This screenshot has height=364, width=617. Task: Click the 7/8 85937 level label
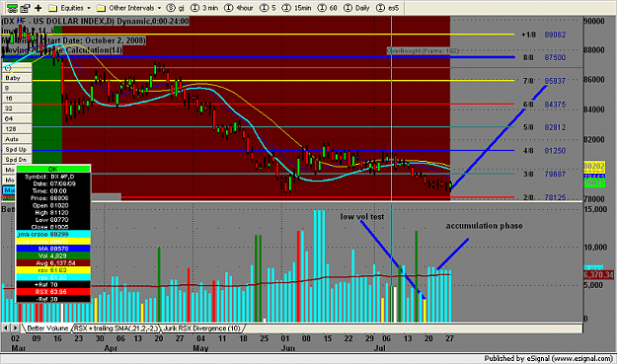544,81
